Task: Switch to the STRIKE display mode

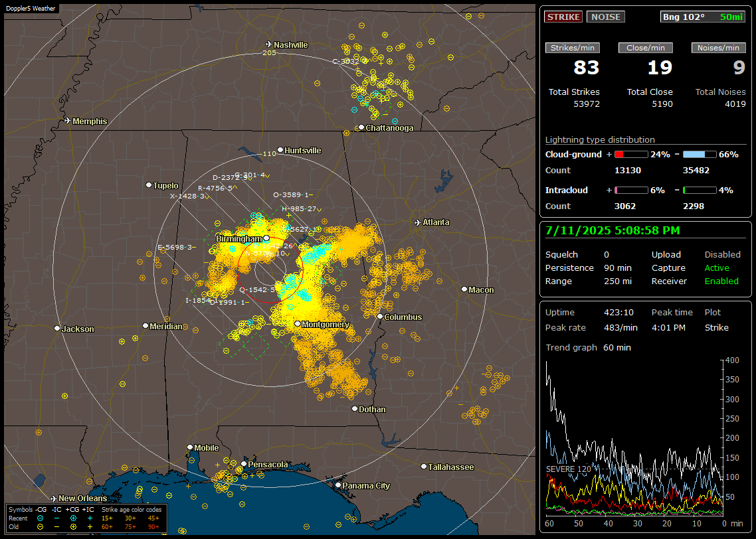Action: pos(563,17)
